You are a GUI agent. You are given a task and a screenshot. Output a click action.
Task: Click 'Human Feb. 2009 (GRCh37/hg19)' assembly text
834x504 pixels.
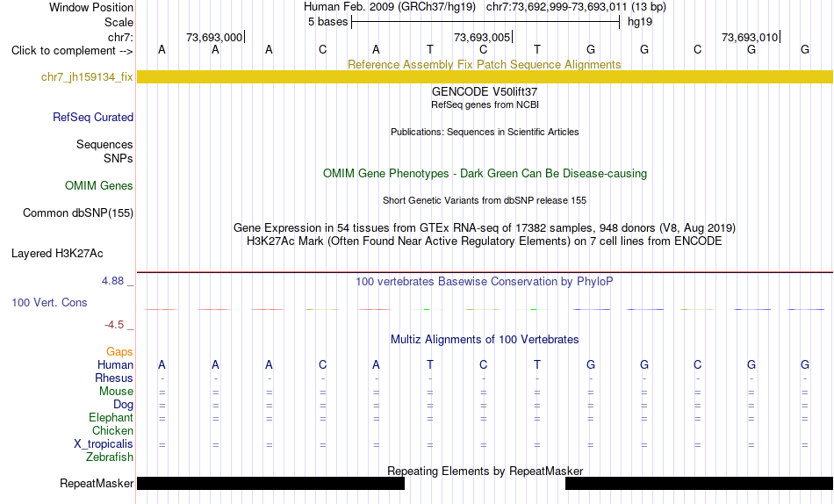389,7
